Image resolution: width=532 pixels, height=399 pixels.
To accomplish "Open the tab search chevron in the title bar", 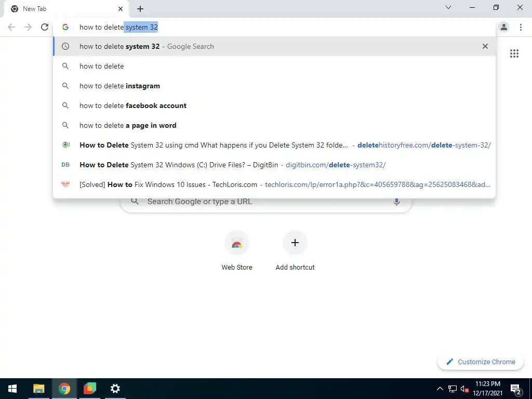I will [448, 7].
